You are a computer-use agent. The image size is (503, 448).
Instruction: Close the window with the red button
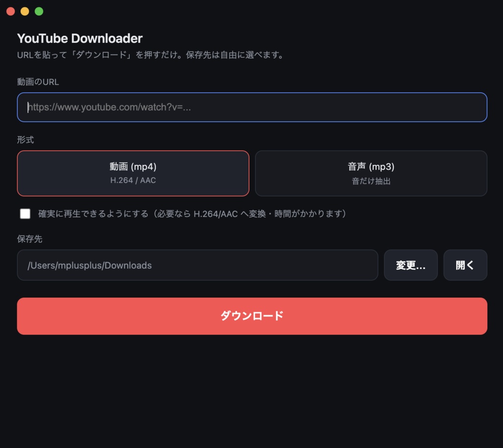tap(11, 11)
